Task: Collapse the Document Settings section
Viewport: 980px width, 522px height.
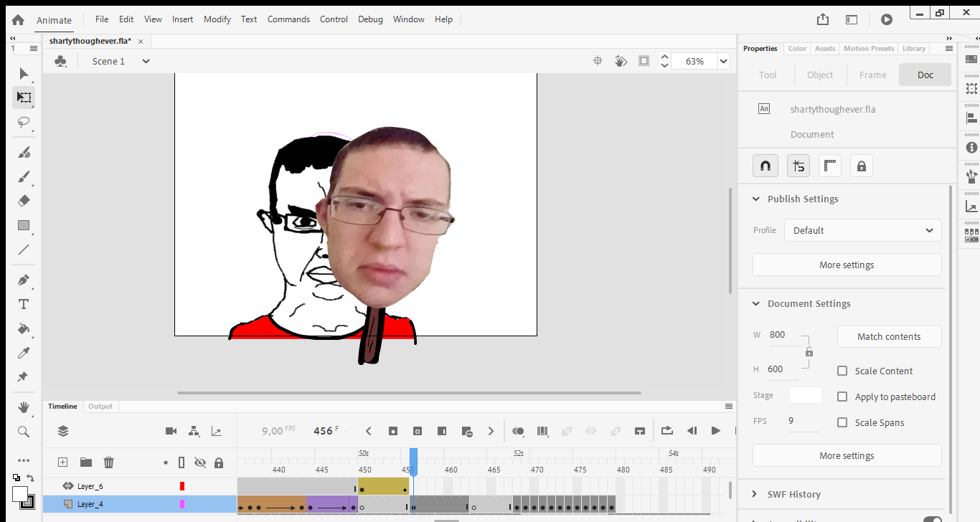Action: click(x=755, y=303)
